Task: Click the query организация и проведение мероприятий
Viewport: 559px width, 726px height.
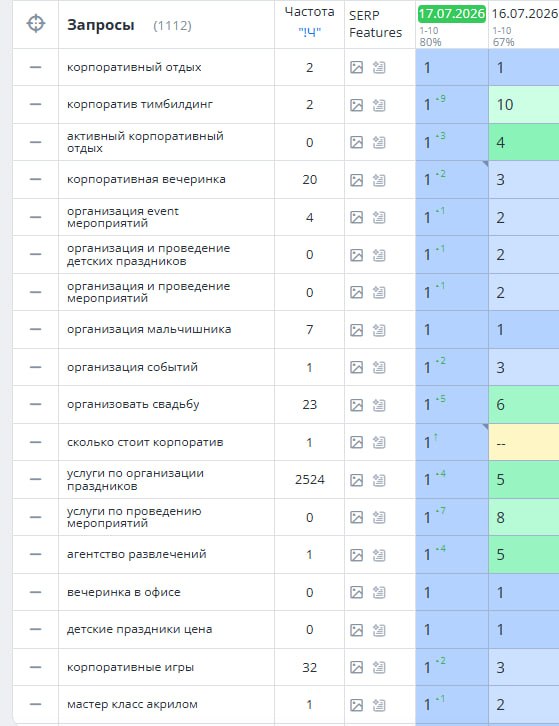Action: point(149,292)
